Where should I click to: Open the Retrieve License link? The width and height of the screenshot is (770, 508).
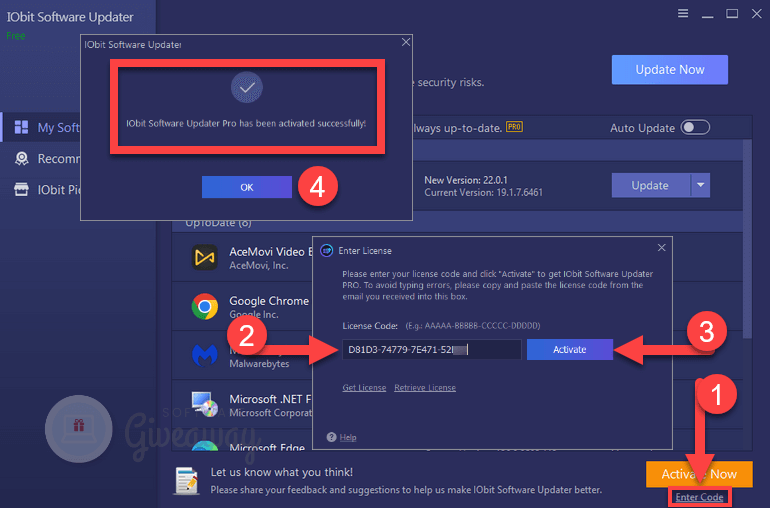coord(425,388)
